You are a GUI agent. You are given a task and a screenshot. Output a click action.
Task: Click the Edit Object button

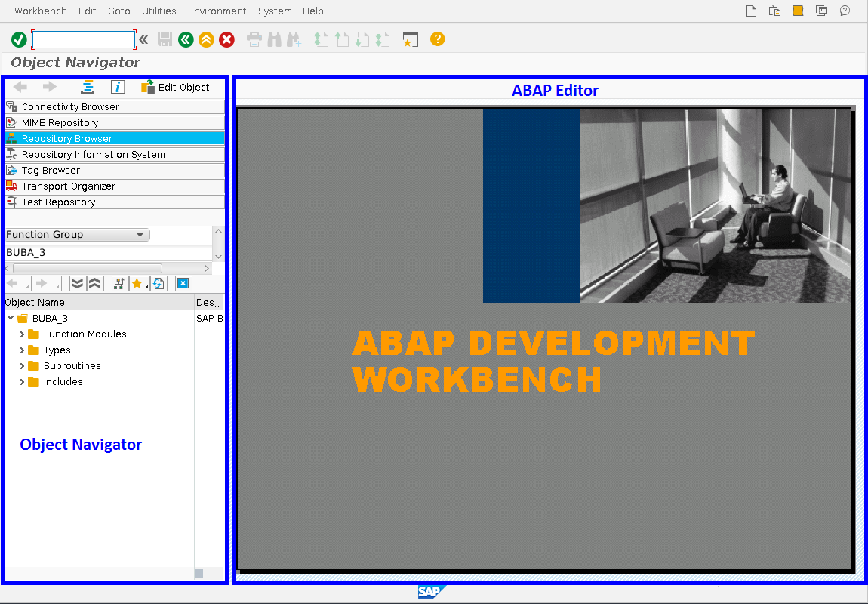pos(175,87)
